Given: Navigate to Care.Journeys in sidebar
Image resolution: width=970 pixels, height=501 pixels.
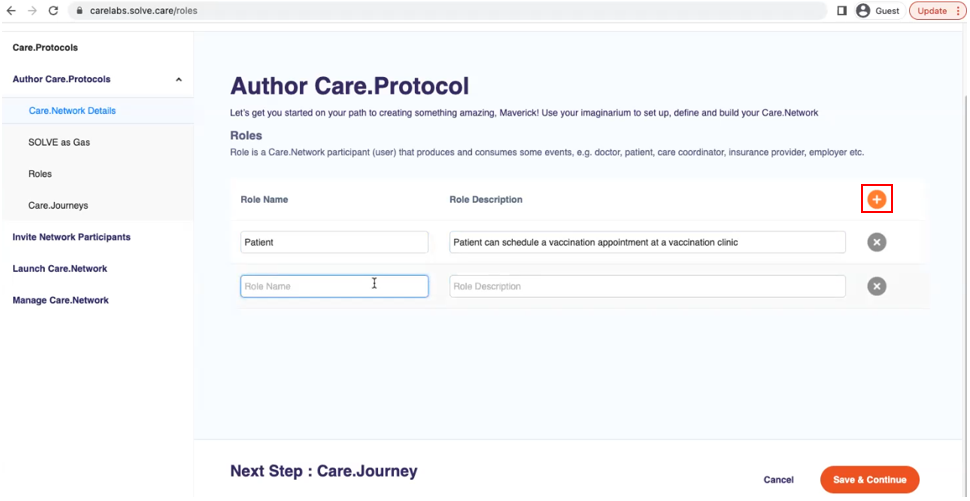Looking at the screenshot, I should tap(58, 205).
